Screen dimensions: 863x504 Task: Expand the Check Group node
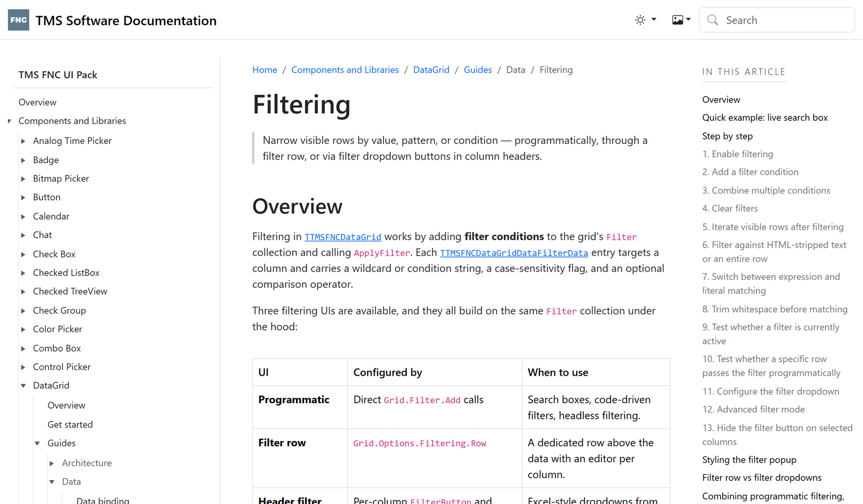[x=23, y=310]
